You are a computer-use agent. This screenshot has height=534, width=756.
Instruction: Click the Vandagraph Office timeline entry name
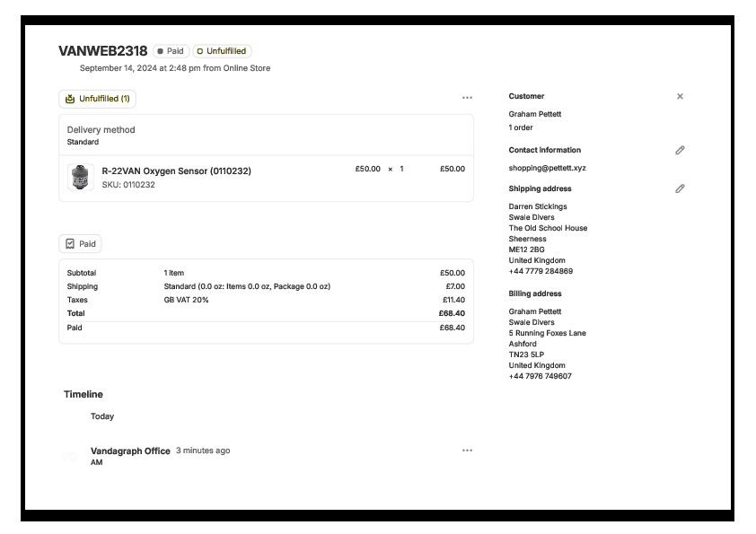[x=130, y=451]
